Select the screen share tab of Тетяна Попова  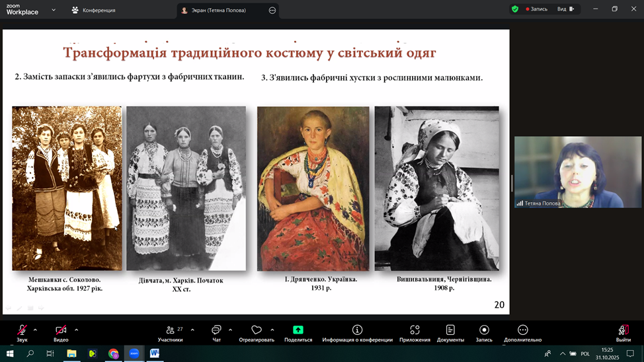tap(218, 11)
